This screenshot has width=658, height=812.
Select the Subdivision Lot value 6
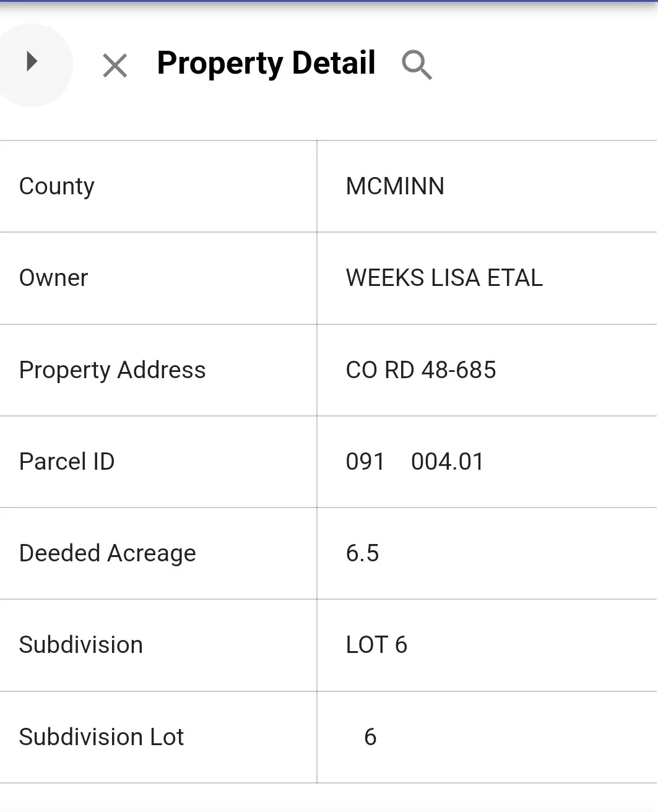tap(370, 737)
